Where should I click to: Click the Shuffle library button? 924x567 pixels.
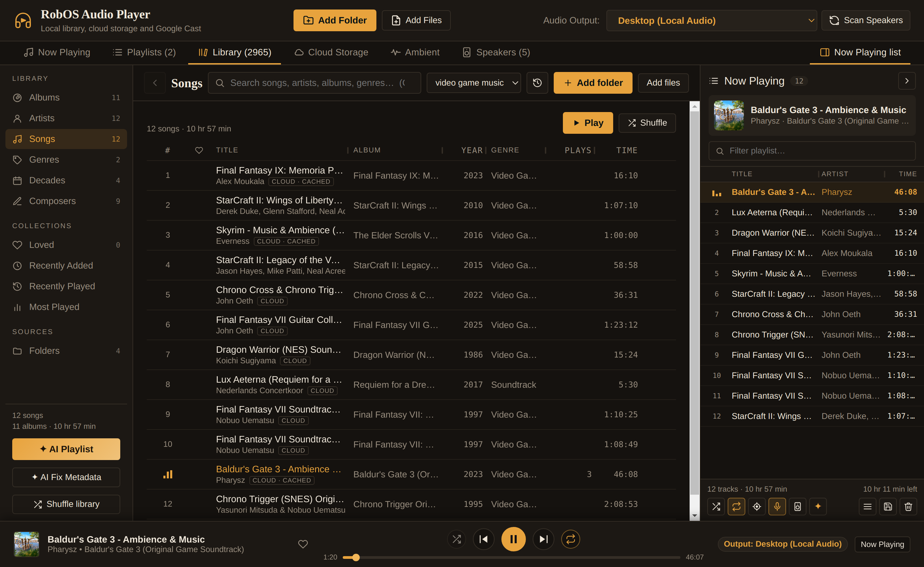tap(66, 504)
